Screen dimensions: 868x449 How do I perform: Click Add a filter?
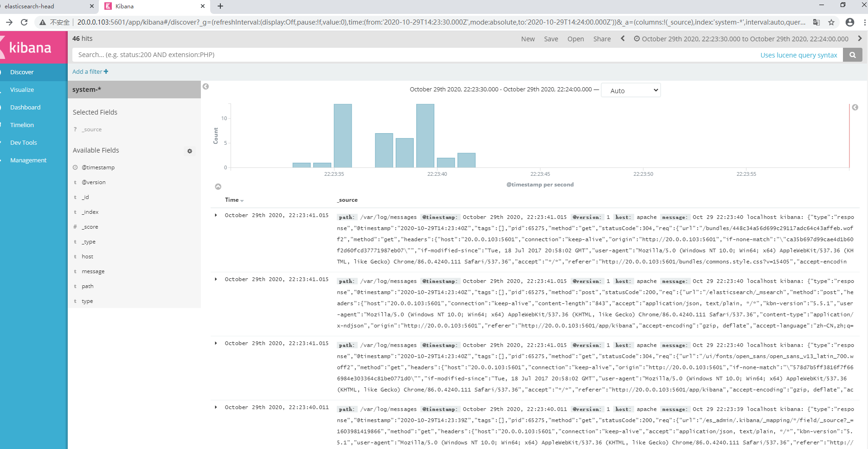click(x=90, y=71)
